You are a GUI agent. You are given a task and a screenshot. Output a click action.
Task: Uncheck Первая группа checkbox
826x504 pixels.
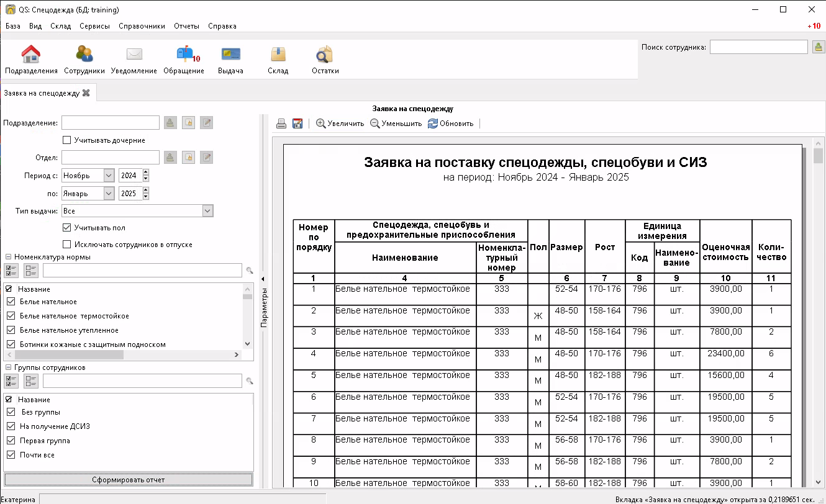click(x=11, y=441)
